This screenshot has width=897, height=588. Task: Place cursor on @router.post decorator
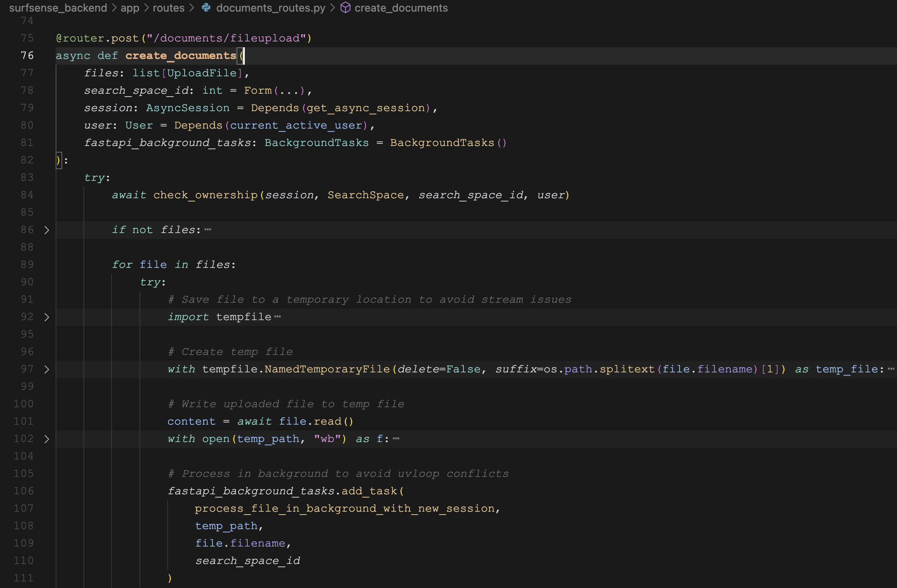(x=184, y=38)
